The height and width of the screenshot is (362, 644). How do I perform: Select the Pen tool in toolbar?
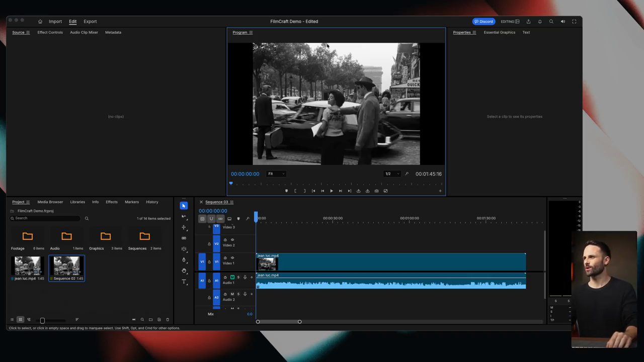coord(184,260)
